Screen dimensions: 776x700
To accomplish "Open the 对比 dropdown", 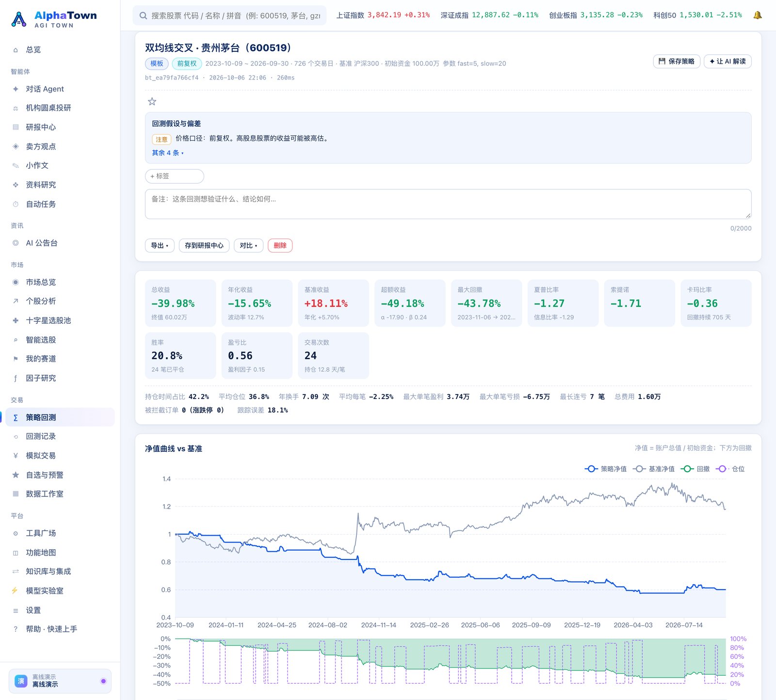I will [x=248, y=245].
